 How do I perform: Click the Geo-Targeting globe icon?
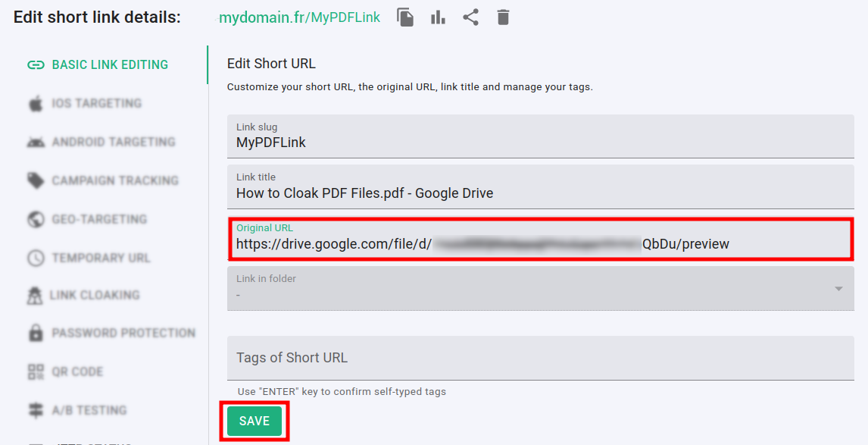[x=36, y=219]
